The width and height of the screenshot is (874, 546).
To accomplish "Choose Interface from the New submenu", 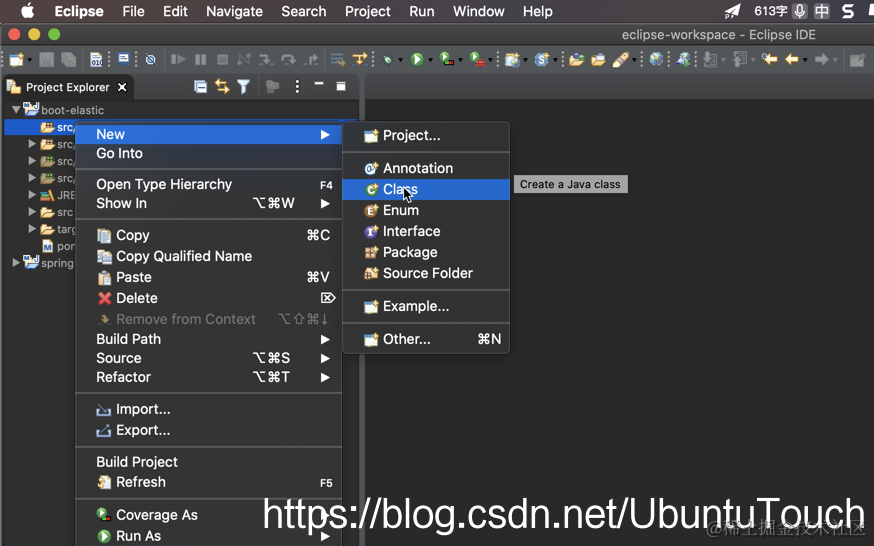I will [426, 231].
